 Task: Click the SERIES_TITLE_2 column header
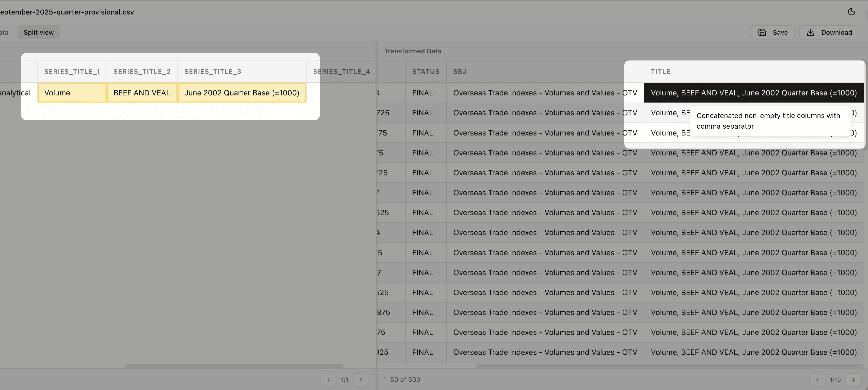(142, 71)
